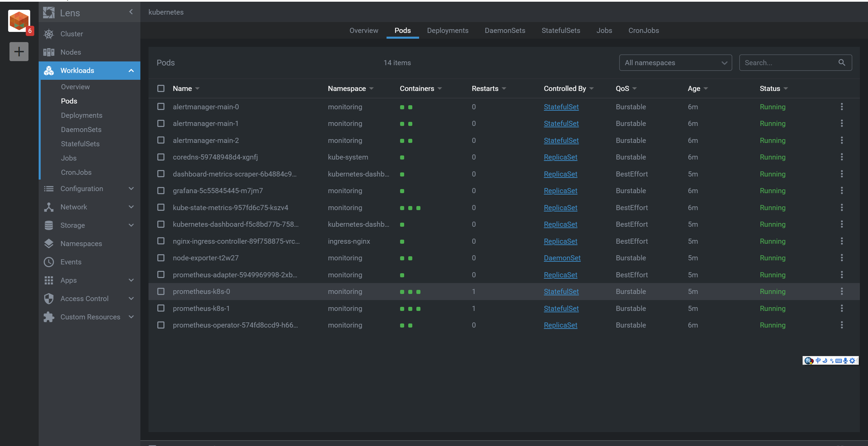
Task: Switch to the Deployments tab
Action: [x=447, y=31]
